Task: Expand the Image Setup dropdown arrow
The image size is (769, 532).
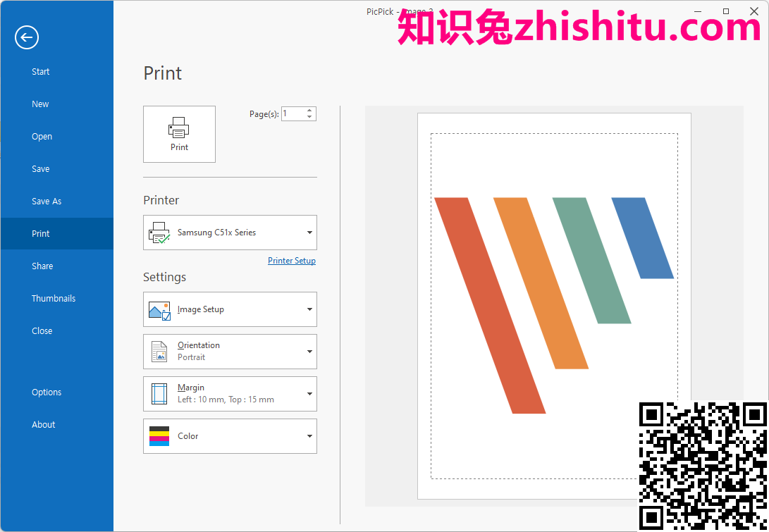Action: [309, 309]
